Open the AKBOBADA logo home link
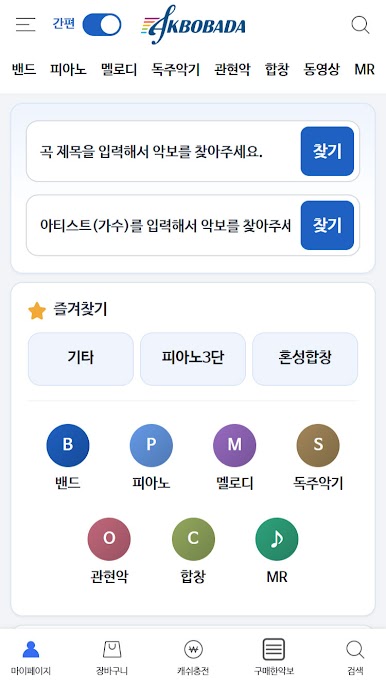Viewport: 386px width, 686px height. [x=193, y=24]
